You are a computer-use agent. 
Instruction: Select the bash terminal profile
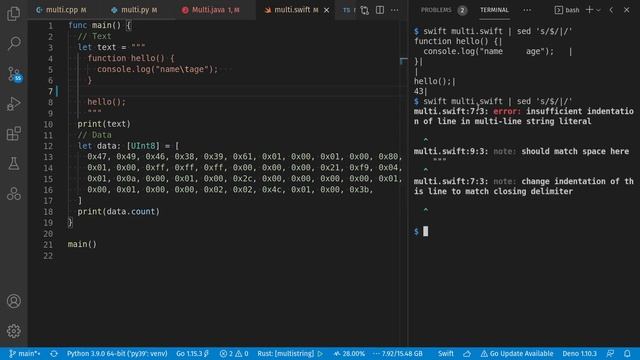(567, 10)
